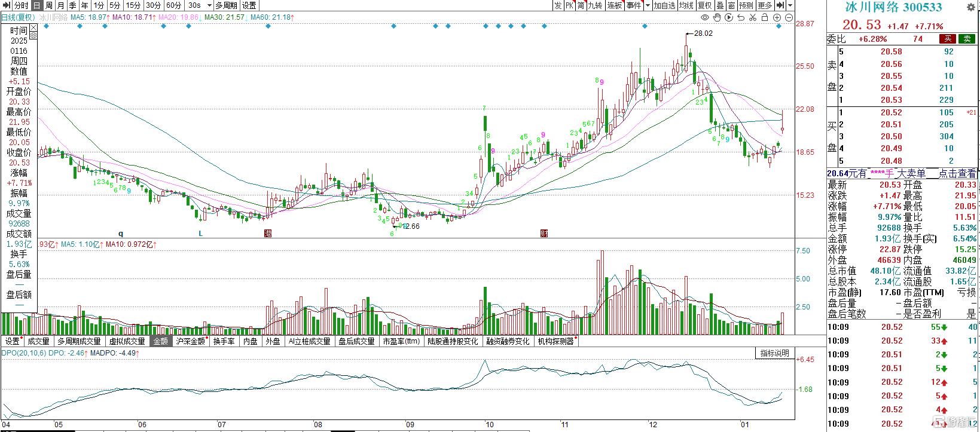This screenshot has width=980, height=432.
Task: Click the red 买 buy button
Action: [x=948, y=39]
